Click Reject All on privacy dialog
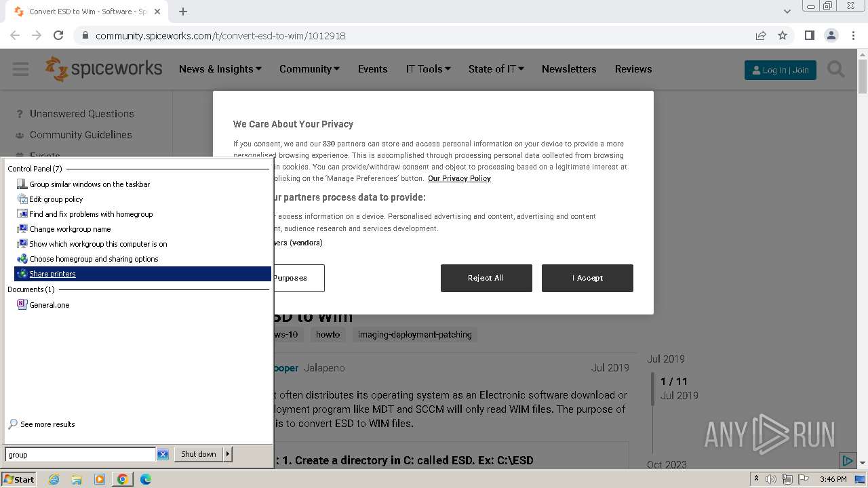This screenshot has height=488, width=868. click(x=486, y=278)
